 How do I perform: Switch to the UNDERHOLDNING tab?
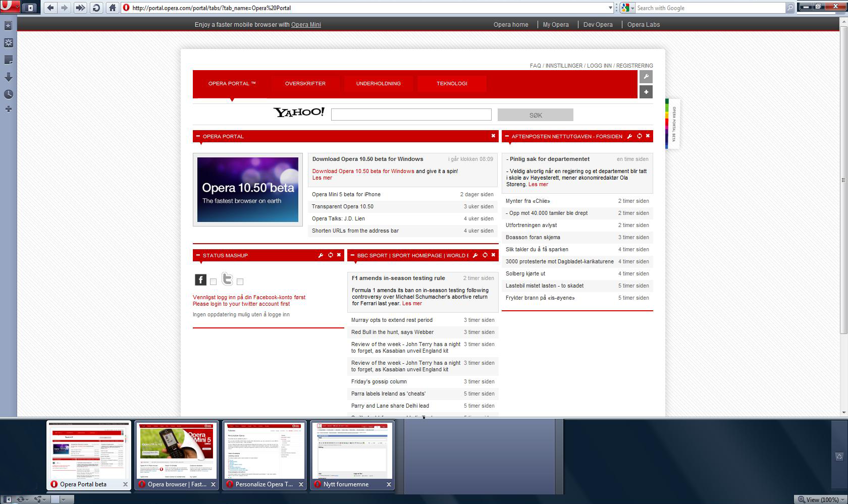coord(379,84)
